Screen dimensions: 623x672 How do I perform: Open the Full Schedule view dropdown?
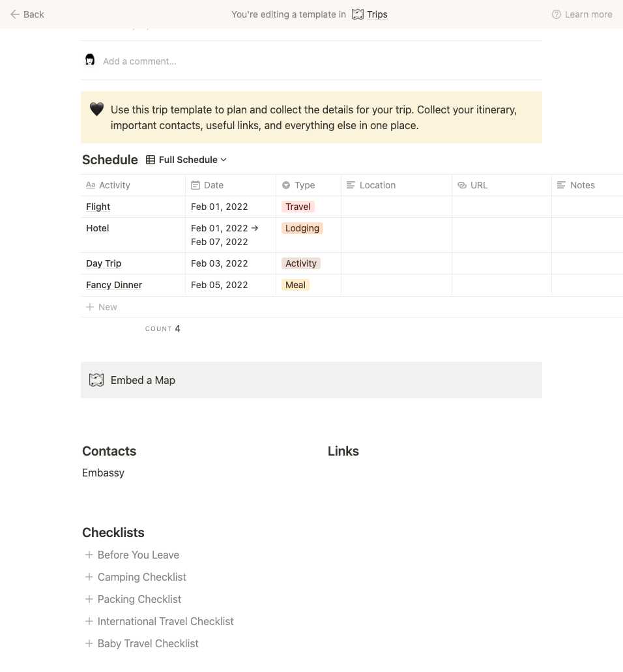[192, 160]
